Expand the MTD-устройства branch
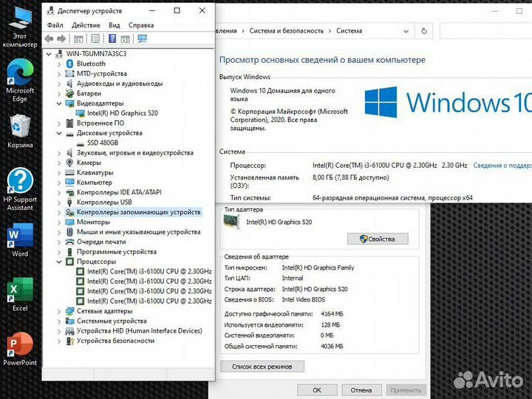The image size is (532, 399). pyautogui.click(x=59, y=74)
